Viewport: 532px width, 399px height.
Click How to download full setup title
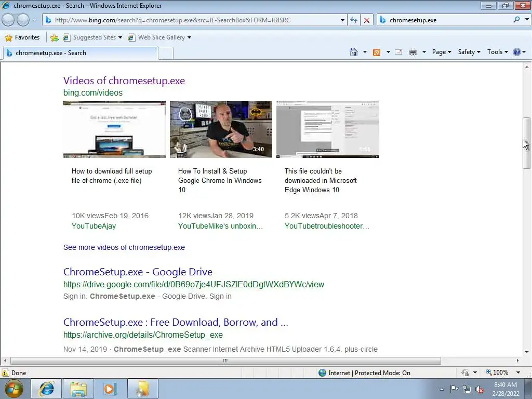[112, 176]
